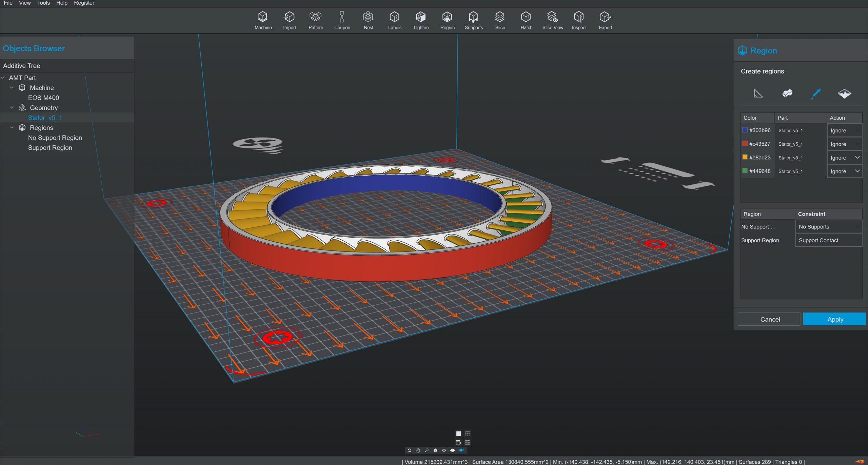Select the blue paintbrush region tool

816,94
